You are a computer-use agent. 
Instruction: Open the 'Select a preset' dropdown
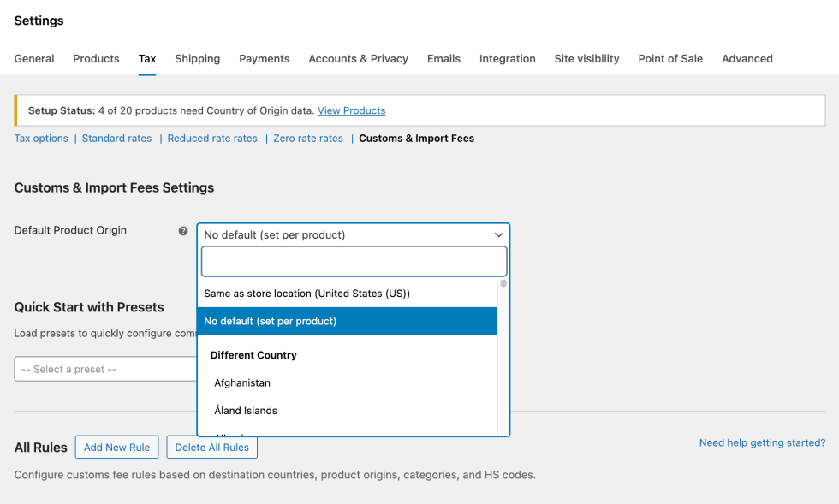click(105, 369)
